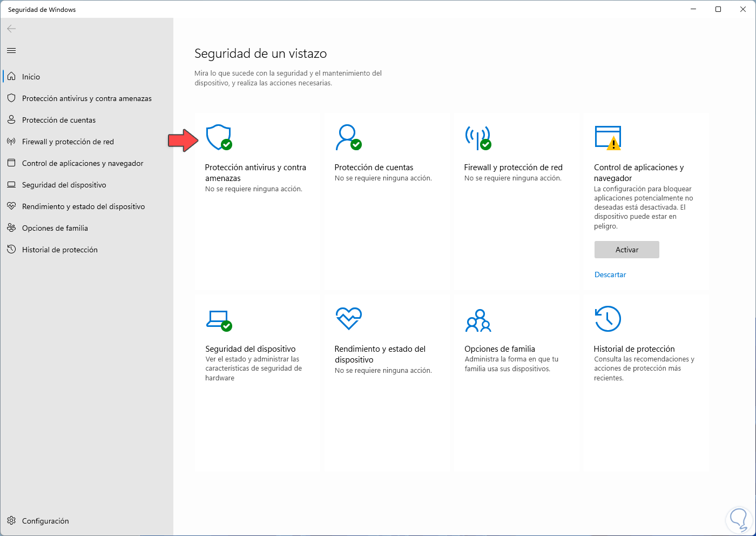Open Rendimiento y estado del dispositivo in sidebar

[x=83, y=206]
